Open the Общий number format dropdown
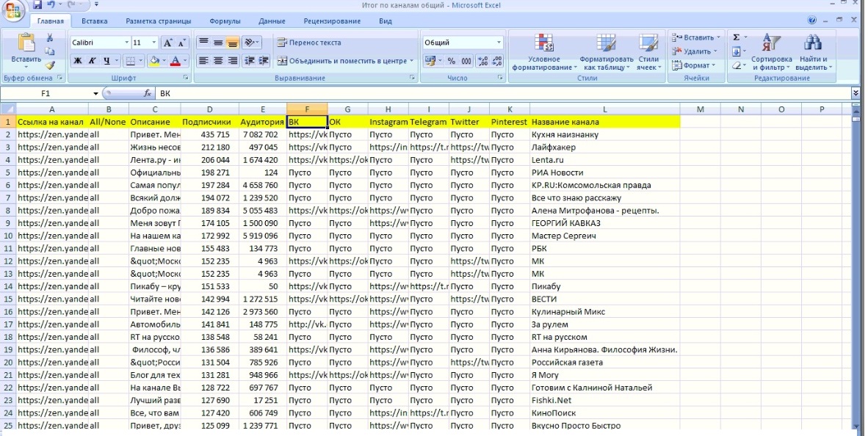This screenshot has width=868, height=436. [x=498, y=43]
